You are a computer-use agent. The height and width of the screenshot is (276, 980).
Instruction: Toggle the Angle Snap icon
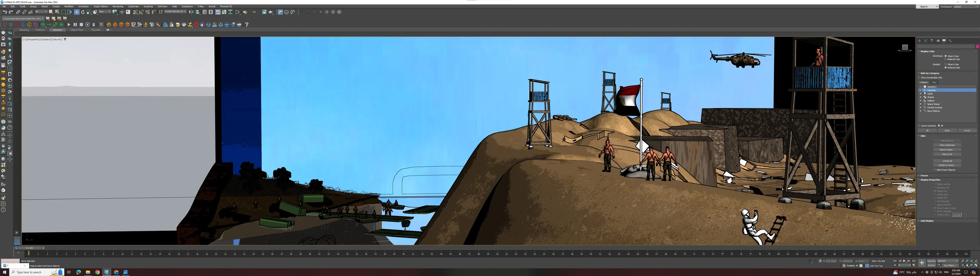pos(141,12)
